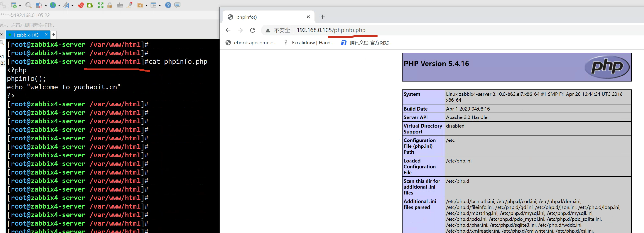The image size is (644, 233).
Task: Click the red Xmanager swirl icon
Action: click(x=81, y=5)
